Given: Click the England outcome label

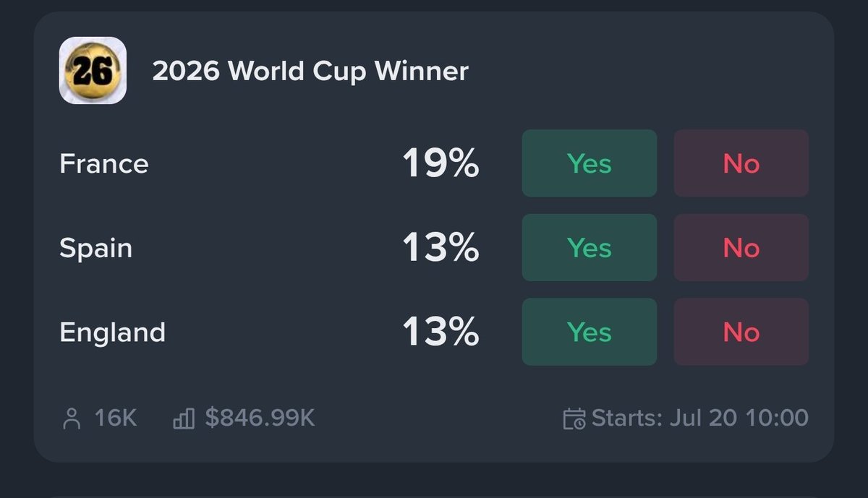Looking at the screenshot, I should pos(113,333).
